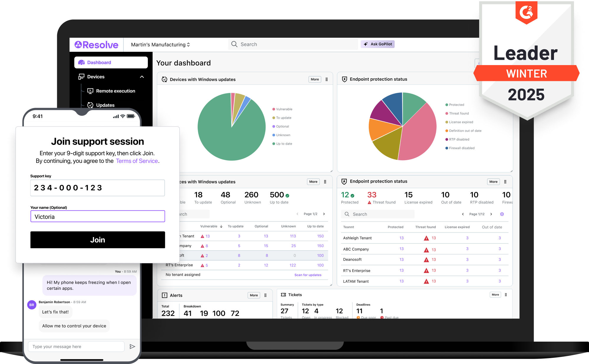Click the Updates icon in the sidebar
The width and height of the screenshot is (589, 364).
coord(90,105)
